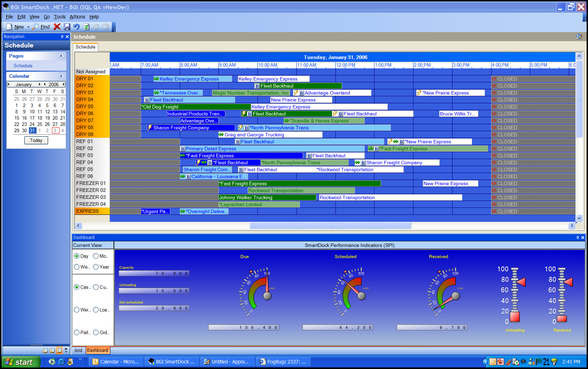Select the Pallets radio button
The image size is (588, 369).
point(77,332)
